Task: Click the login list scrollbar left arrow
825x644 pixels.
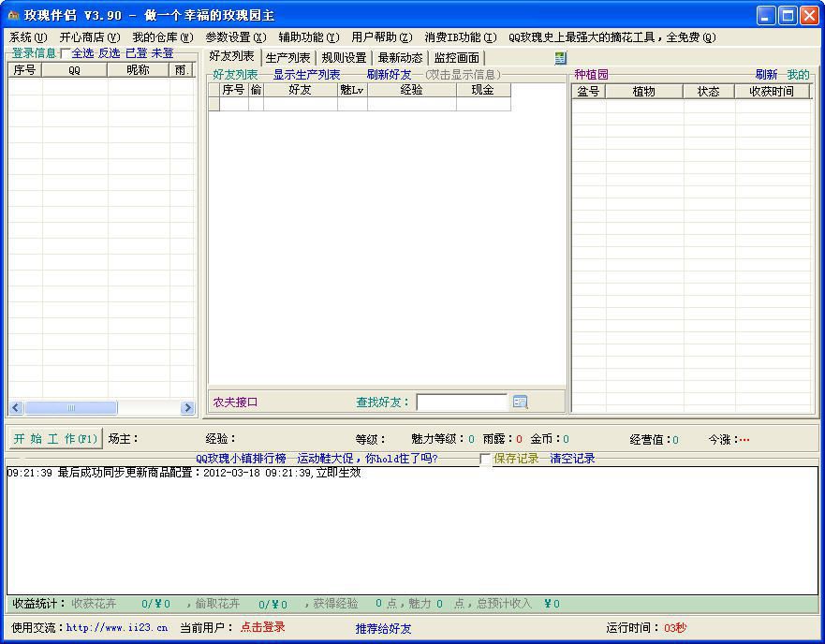Action: coord(16,408)
